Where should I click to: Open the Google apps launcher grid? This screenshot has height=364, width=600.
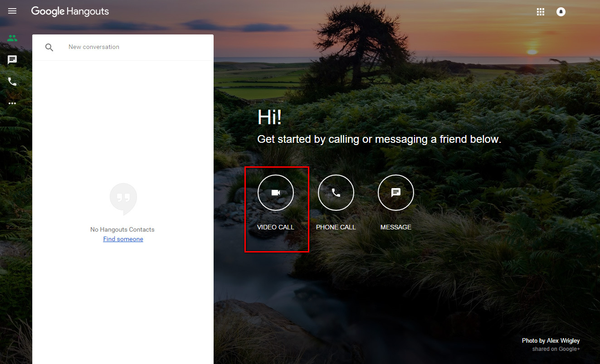(x=540, y=11)
